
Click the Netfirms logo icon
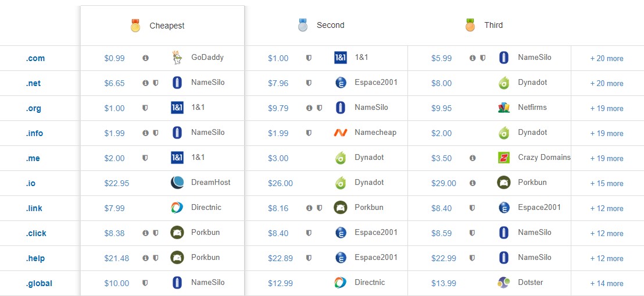pos(504,108)
